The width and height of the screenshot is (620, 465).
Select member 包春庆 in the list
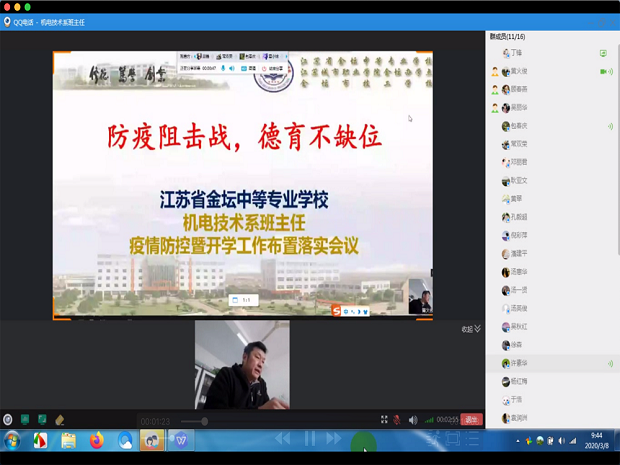coord(518,126)
